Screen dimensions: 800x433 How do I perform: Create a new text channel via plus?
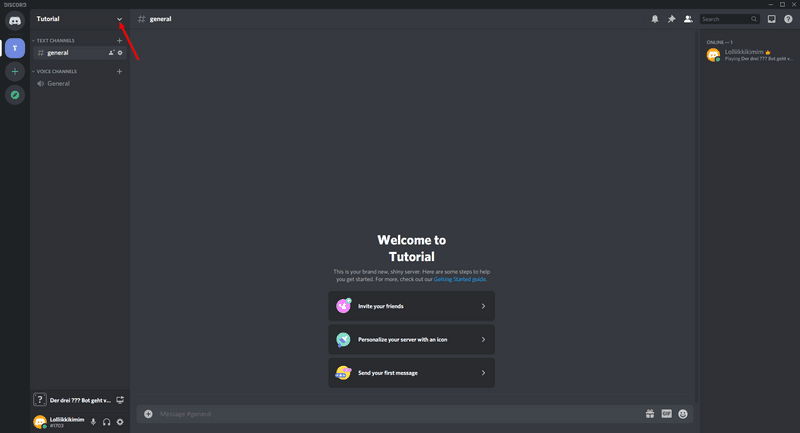point(119,40)
